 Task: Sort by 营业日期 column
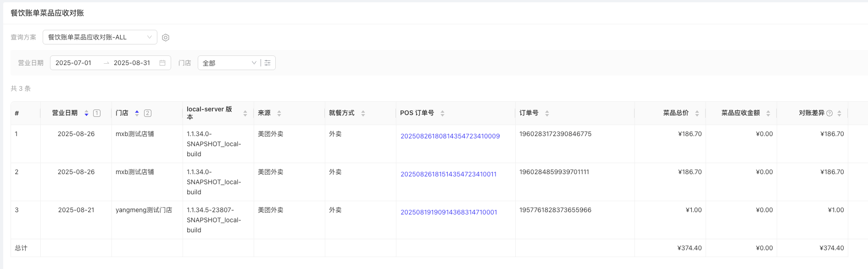point(86,113)
